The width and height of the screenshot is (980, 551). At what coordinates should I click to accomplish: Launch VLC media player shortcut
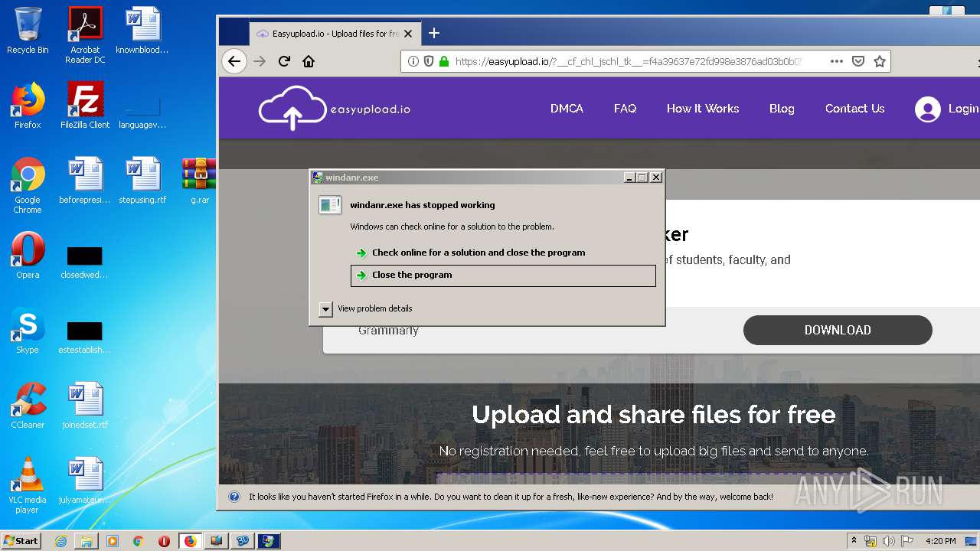point(28,485)
